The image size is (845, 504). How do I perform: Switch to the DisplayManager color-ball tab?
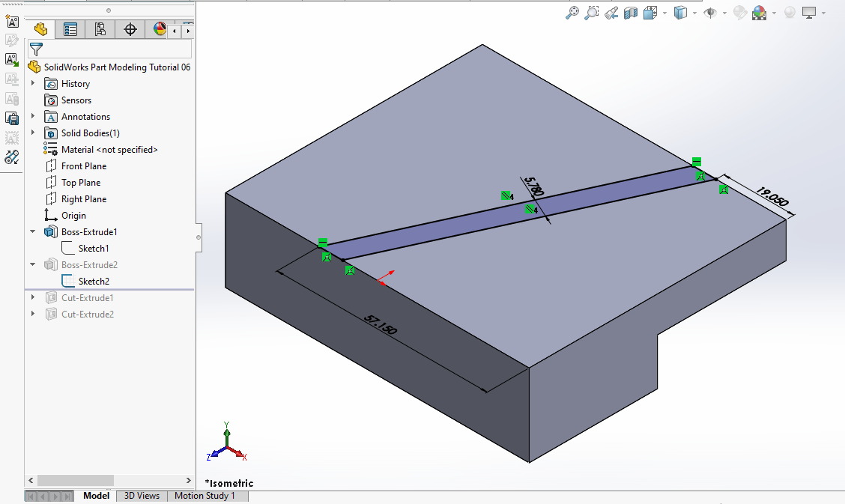tap(159, 29)
